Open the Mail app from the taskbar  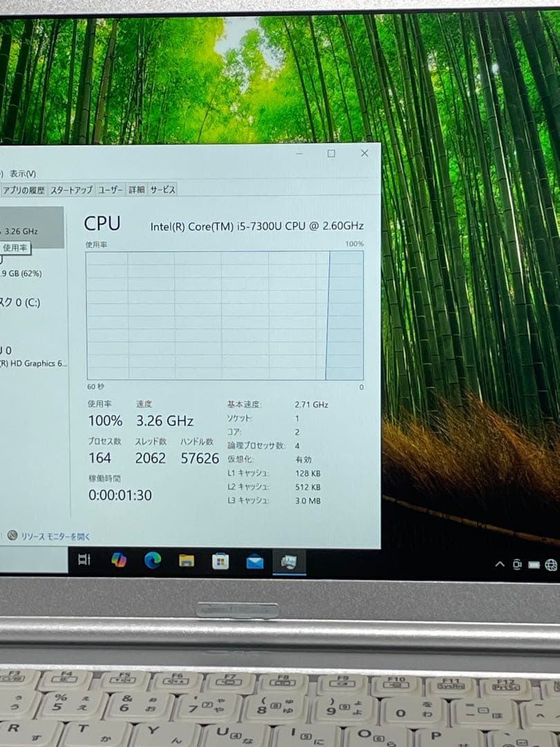coord(254,563)
